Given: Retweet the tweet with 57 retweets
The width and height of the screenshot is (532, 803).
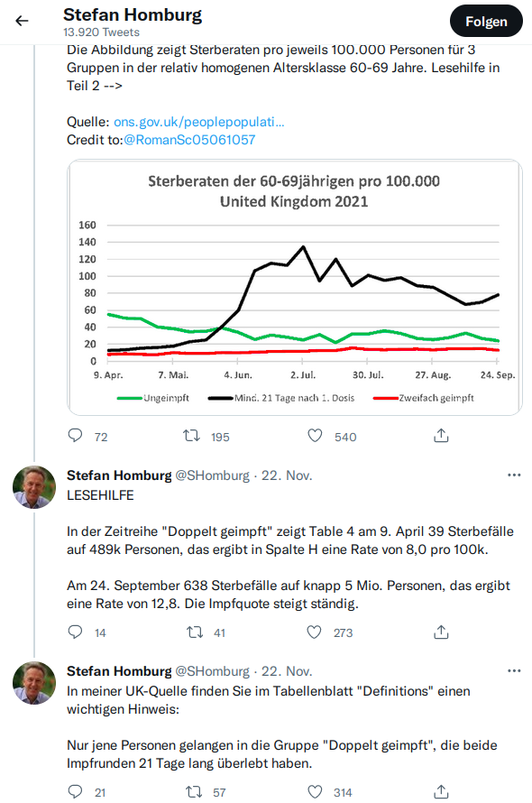Looking at the screenshot, I should tap(194, 792).
